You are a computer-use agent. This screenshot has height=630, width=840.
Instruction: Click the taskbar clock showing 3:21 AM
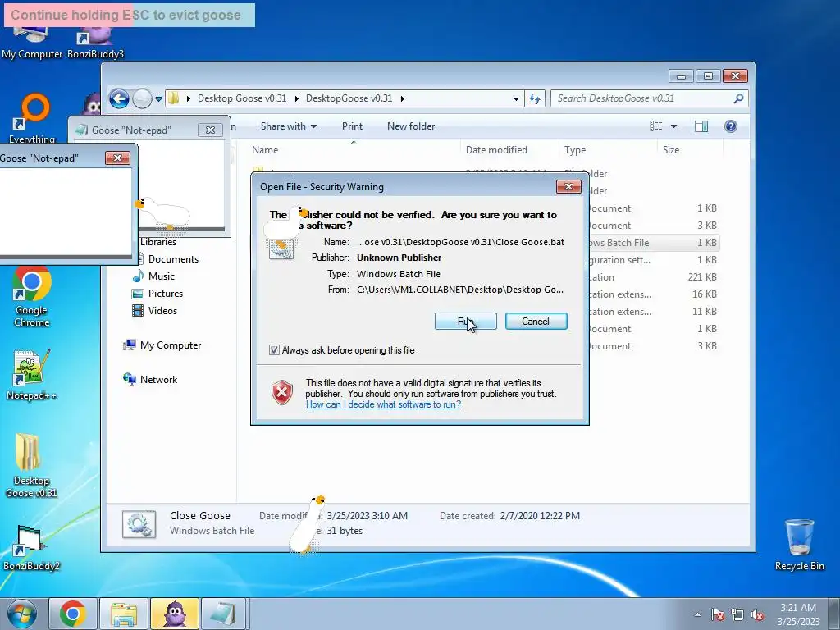click(798, 614)
